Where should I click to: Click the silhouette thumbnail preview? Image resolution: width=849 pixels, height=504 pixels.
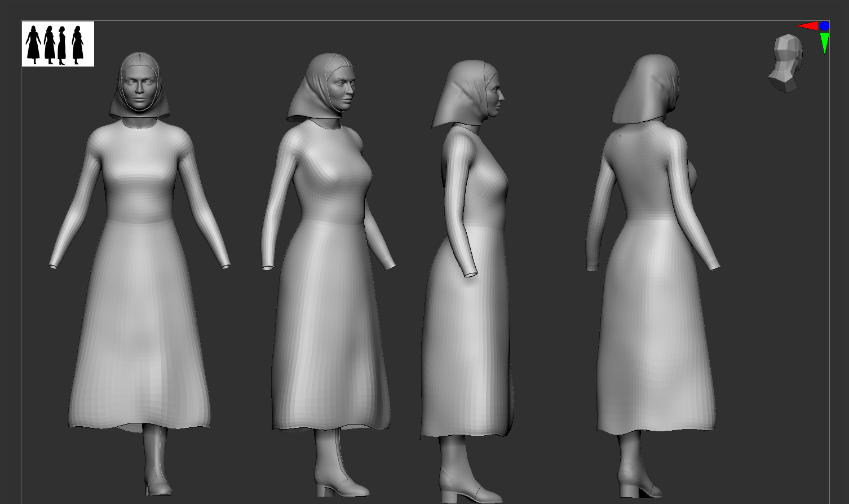58,44
